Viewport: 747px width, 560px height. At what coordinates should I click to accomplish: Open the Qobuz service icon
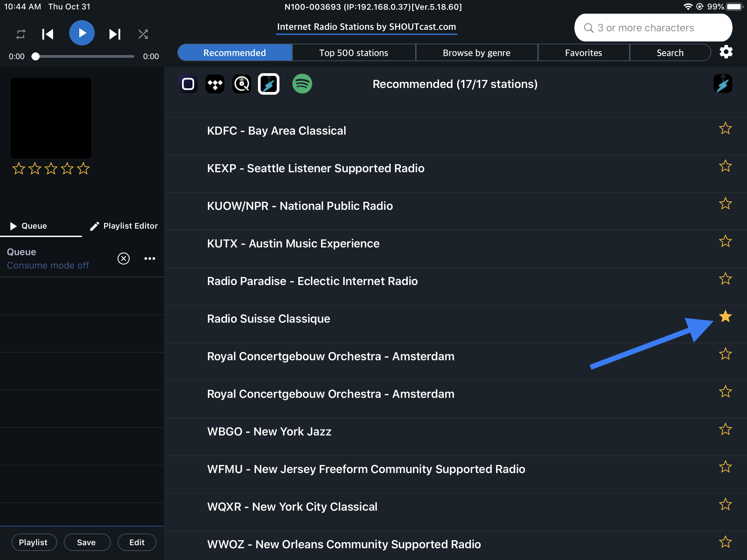[242, 84]
